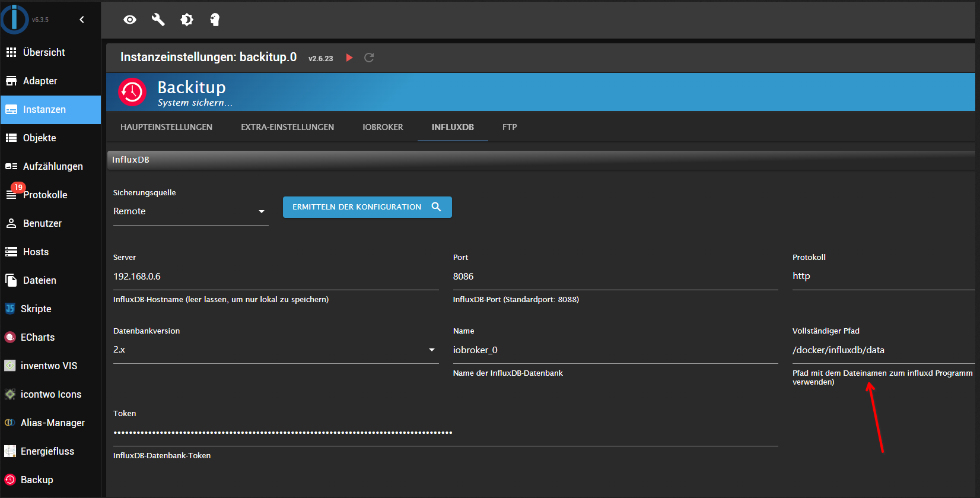The width and height of the screenshot is (980, 498).
Task: Click the ERMITTELN DER KONFIGURATION button
Action: [x=367, y=207]
